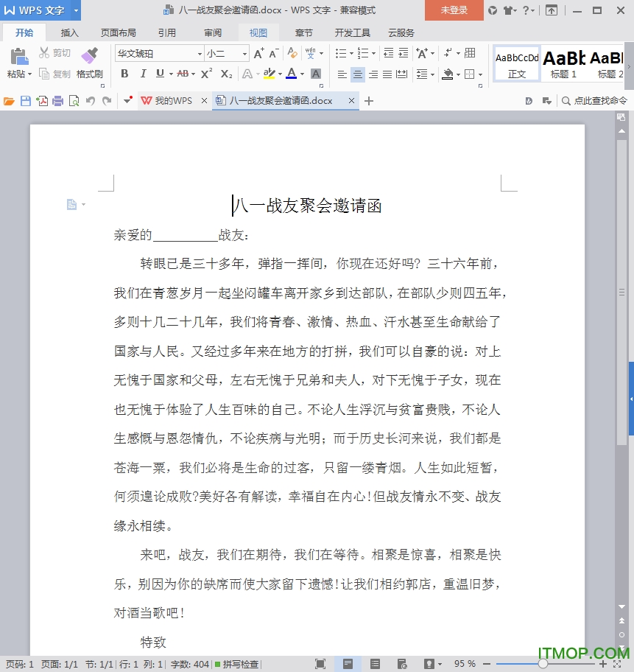Zoom out with minus button
This screenshot has height=672, width=634.
487,664
